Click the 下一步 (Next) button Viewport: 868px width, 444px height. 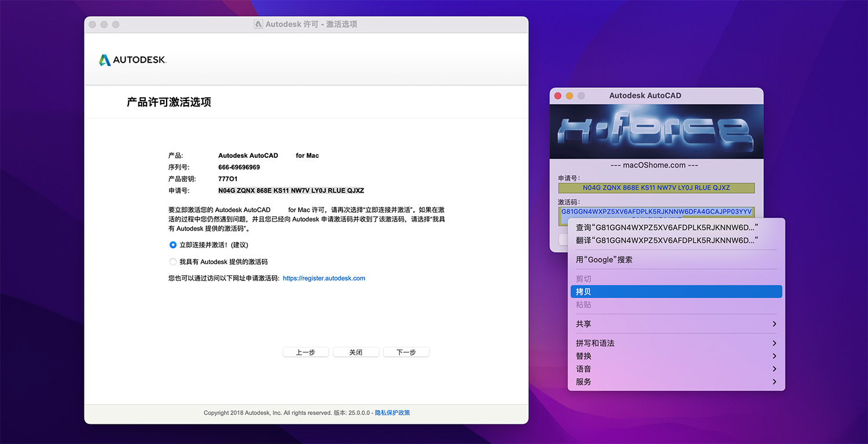406,352
